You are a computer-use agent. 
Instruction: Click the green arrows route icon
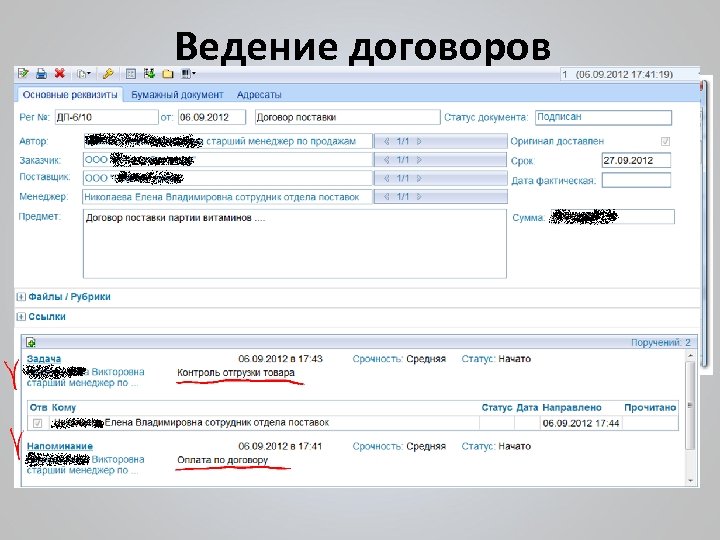149,73
